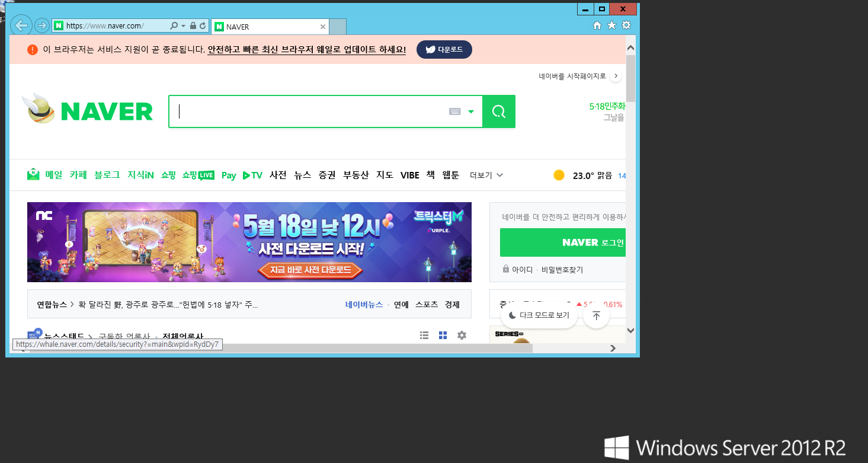The image size is (868, 463).
Task: Click the security lock icon in address bar
Action: pos(193,26)
